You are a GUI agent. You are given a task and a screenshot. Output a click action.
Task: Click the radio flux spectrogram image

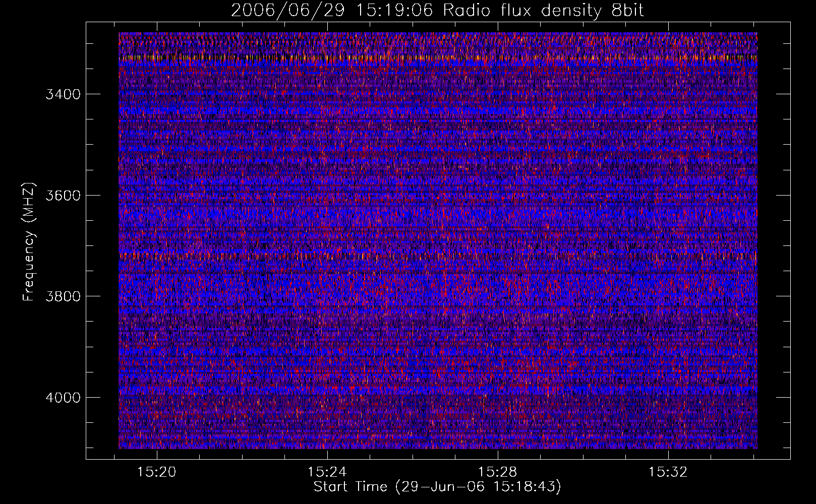[x=438, y=240]
